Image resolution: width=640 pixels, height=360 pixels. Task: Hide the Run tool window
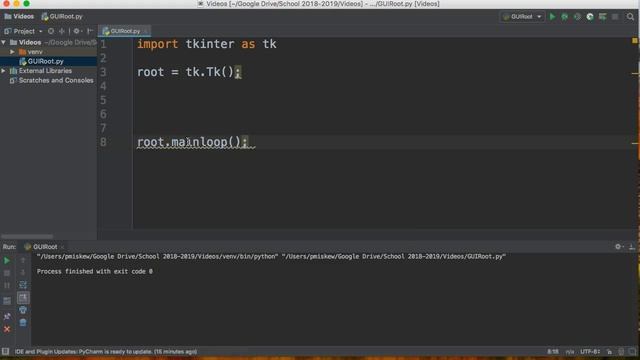[x=632, y=247]
